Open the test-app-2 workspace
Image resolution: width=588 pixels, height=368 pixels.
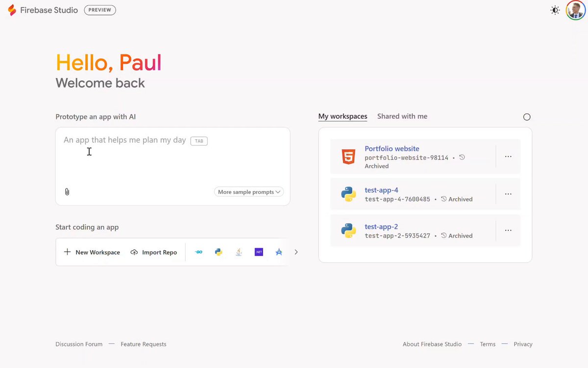coord(381,227)
